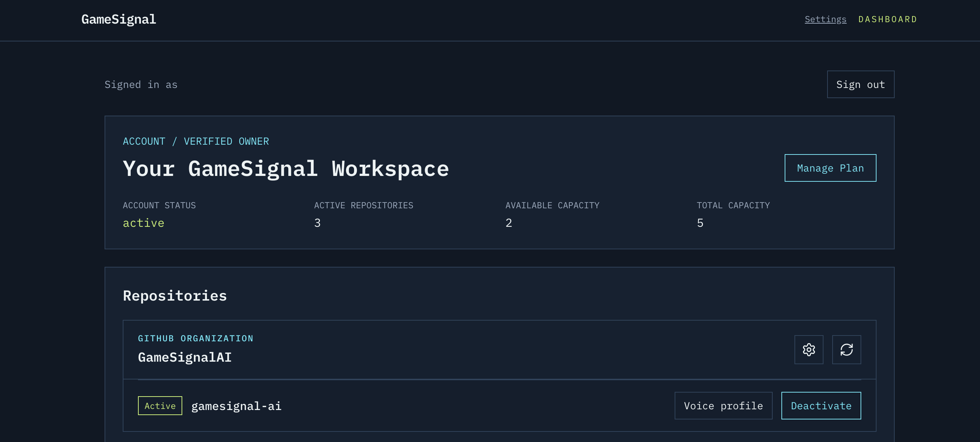Click the Active Repositories count 3
Screen dimensions: 980x442
(x=317, y=223)
